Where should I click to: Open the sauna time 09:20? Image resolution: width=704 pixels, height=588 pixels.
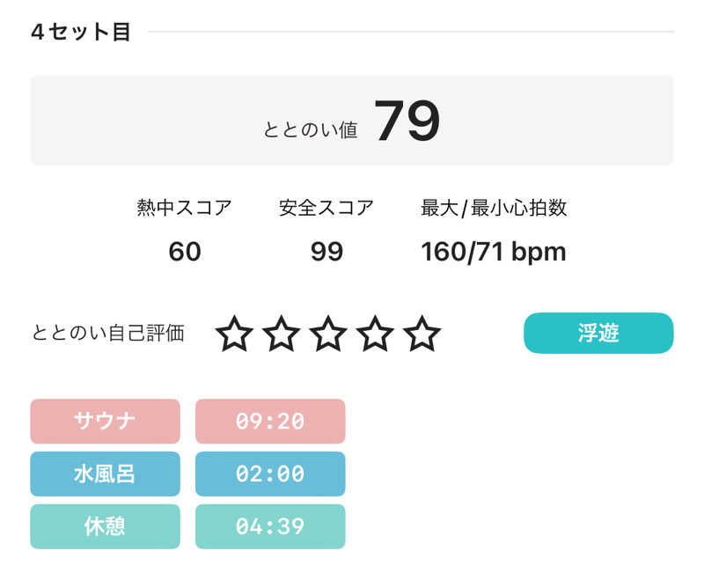point(270,421)
